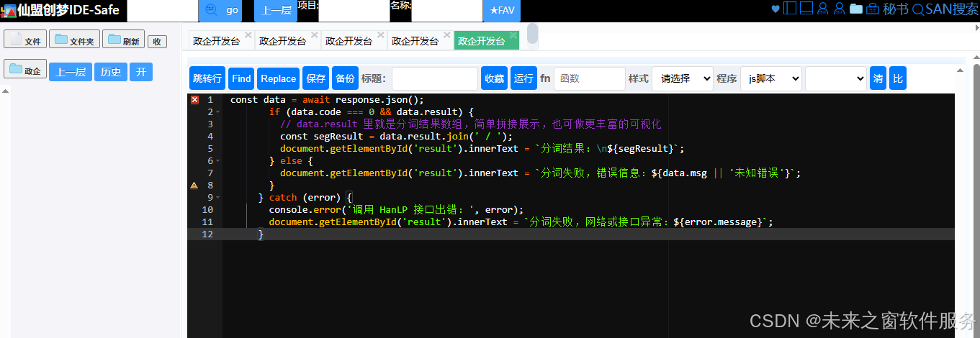Click the 运行 run button
The height and width of the screenshot is (338, 980).
[523, 78]
